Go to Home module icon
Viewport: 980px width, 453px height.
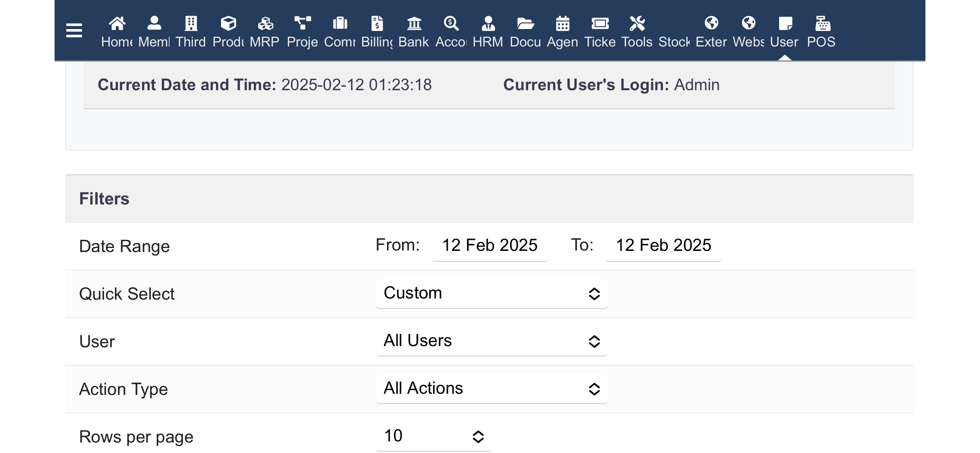117,24
